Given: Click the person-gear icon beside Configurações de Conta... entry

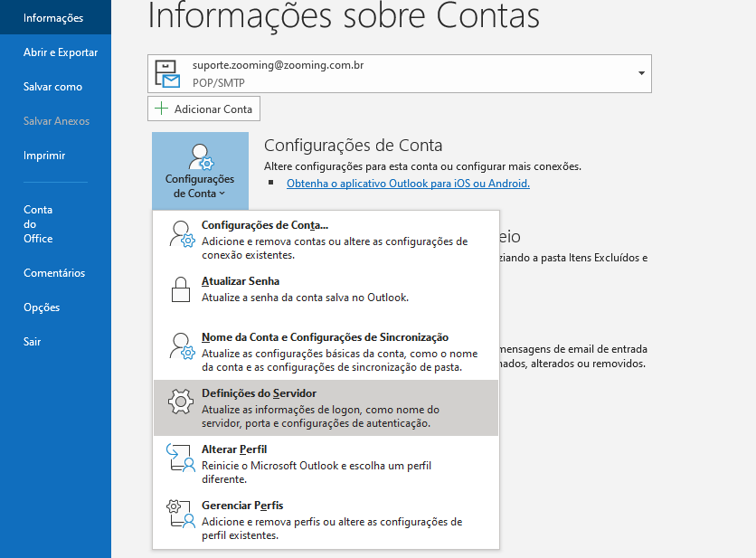Looking at the screenshot, I should [181, 234].
